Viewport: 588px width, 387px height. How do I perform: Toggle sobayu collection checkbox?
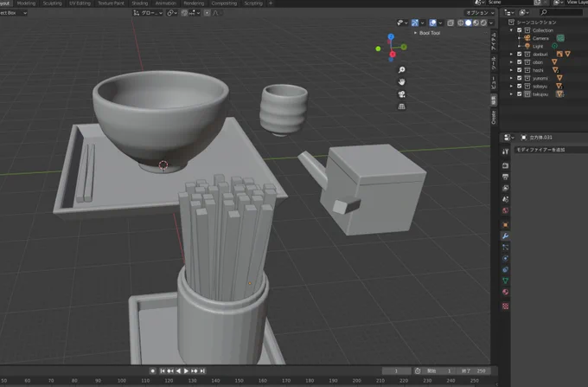point(520,86)
